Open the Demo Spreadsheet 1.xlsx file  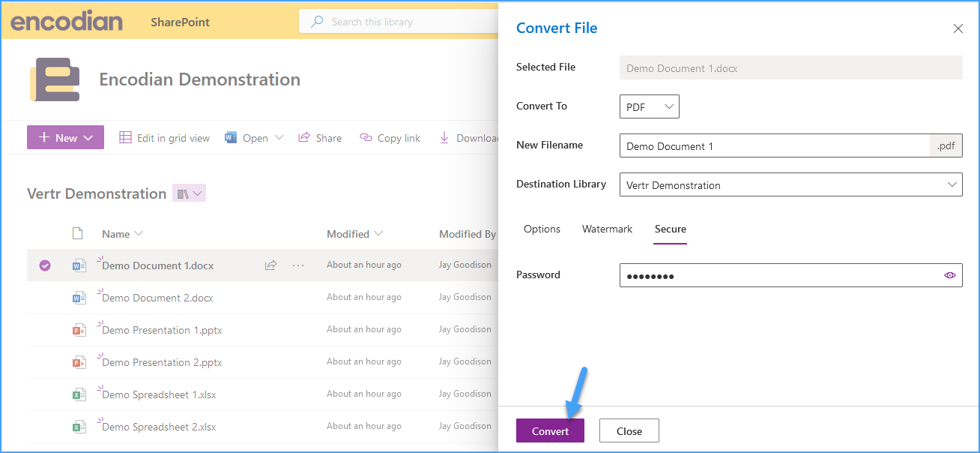(159, 394)
